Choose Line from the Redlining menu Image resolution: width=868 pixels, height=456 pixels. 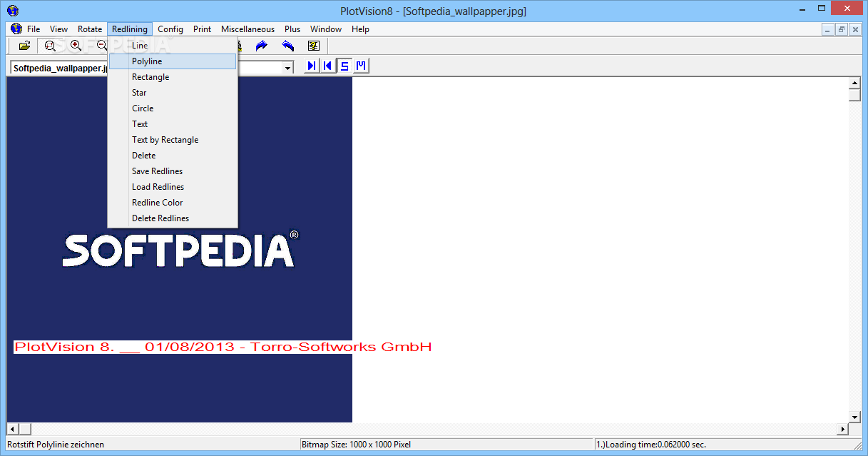pyautogui.click(x=173, y=46)
